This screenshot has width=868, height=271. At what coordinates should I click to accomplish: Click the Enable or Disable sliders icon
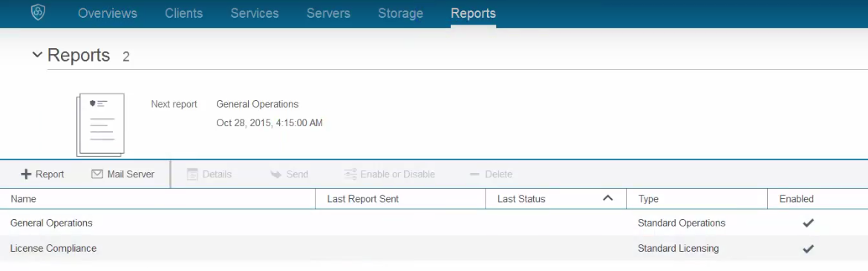[350, 174]
